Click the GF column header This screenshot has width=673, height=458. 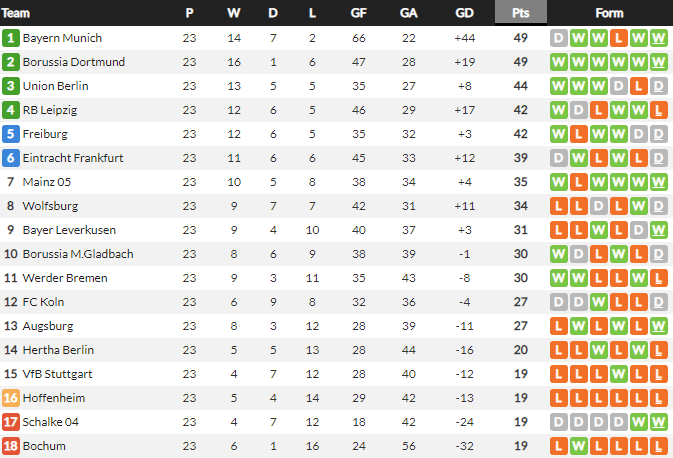click(x=359, y=13)
